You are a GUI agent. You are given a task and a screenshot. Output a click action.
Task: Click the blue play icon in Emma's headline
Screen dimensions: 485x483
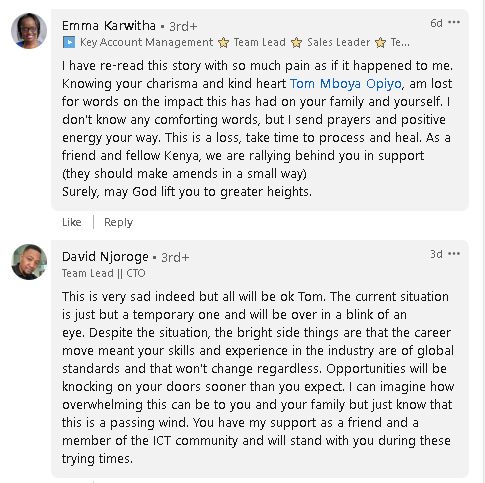pyautogui.click(x=69, y=42)
